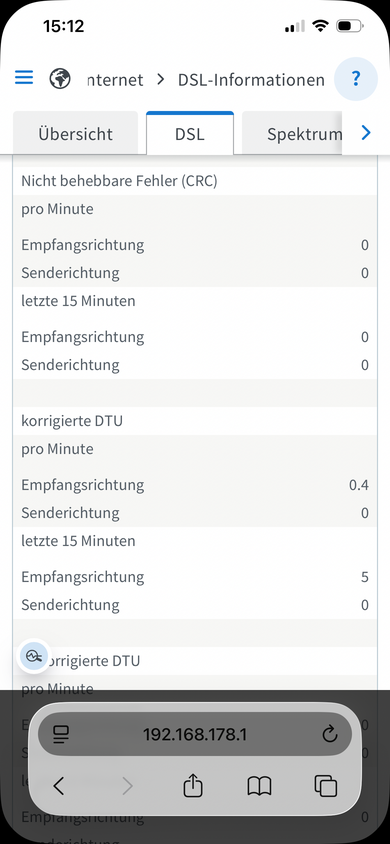Open the help question mark button
The image size is (390, 844).
[x=356, y=79]
